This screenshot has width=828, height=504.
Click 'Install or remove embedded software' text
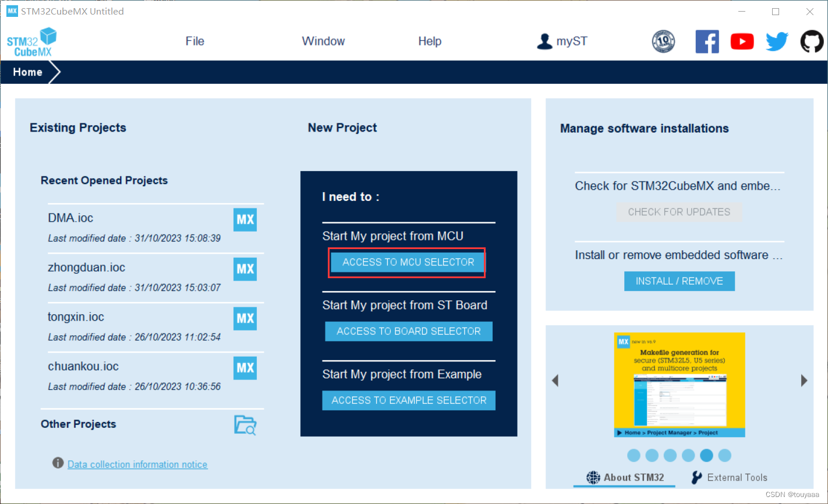tap(671, 255)
